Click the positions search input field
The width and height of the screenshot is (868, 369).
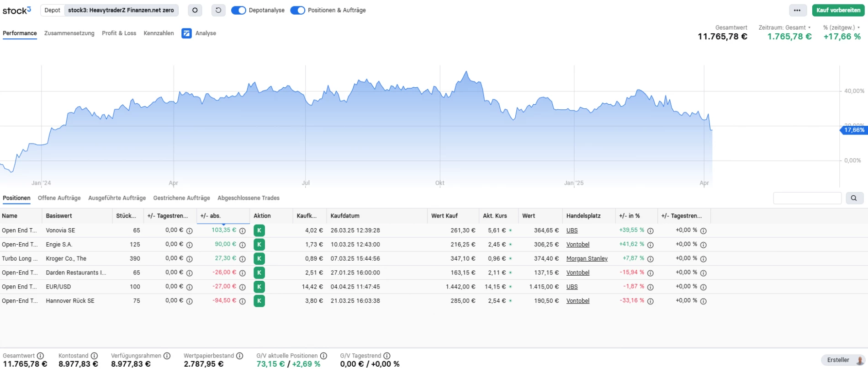[x=807, y=198]
